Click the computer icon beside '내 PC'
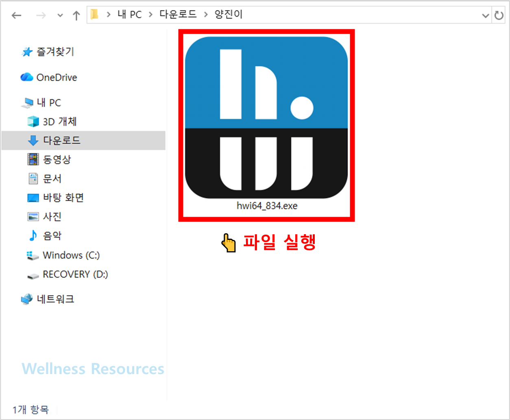510x420 pixels. [x=28, y=103]
